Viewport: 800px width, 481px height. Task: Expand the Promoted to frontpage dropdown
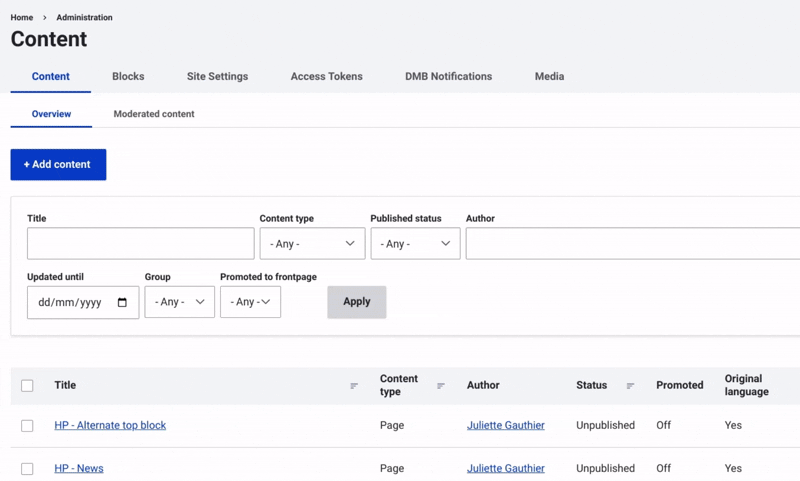(250, 302)
